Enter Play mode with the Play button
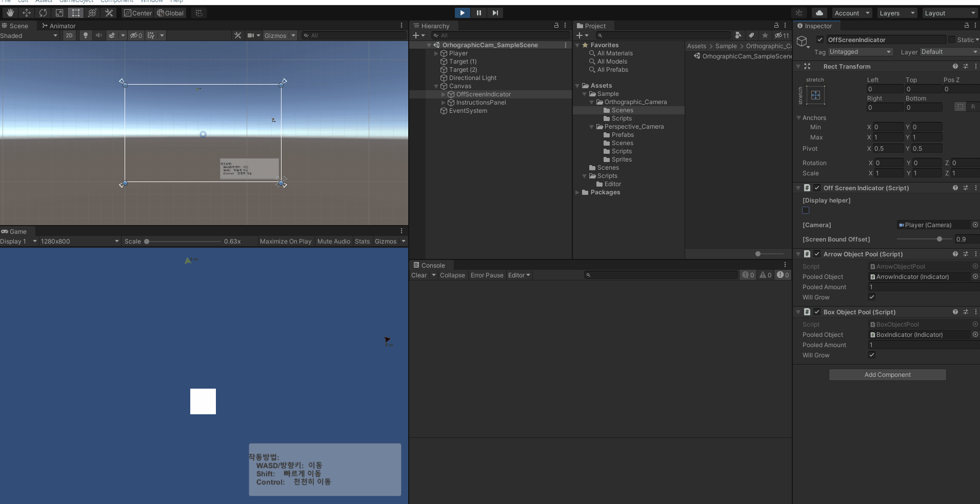This screenshot has height=504, width=980. pyautogui.click(x=462, y=13)
